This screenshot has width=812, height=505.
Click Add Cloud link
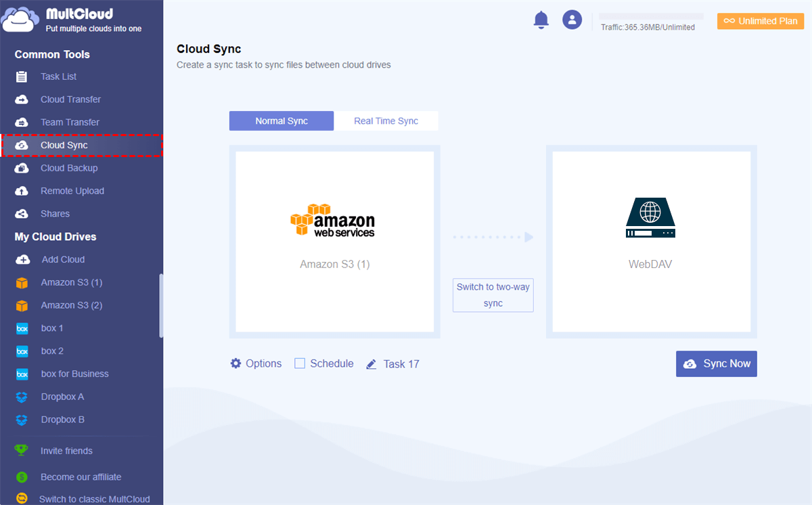coord(63,259)
